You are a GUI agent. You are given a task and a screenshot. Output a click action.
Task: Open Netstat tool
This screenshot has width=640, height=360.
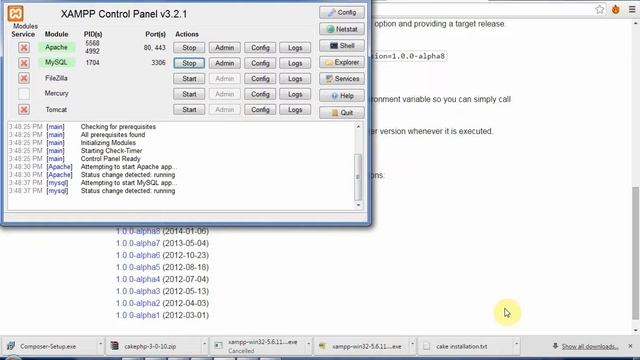(342, 29)
